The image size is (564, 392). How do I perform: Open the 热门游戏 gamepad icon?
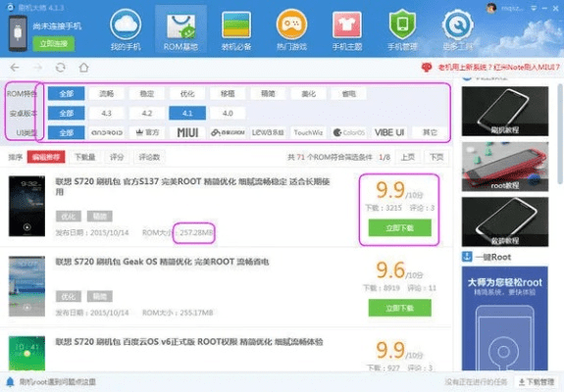[x=291, y=24]
